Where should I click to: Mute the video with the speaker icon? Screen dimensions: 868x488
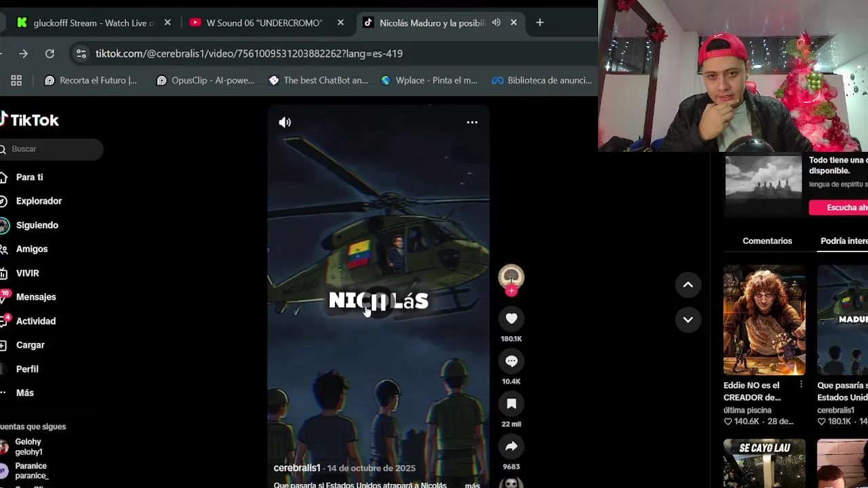pyautogui.click(x=285, y=123)
